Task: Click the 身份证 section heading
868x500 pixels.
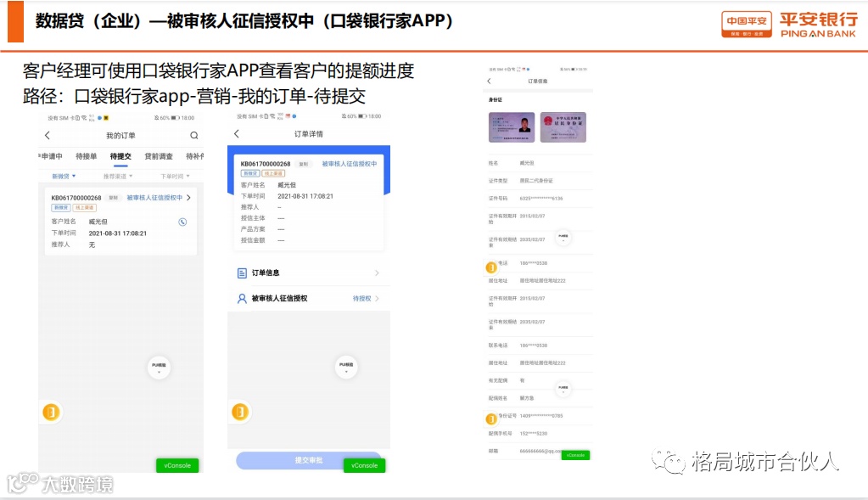Action: pyautogui.click(x=495, y=99)
